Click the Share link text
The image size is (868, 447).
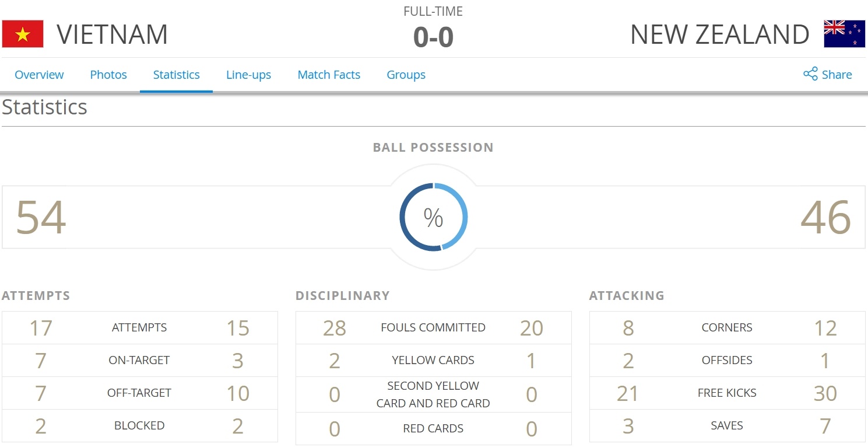[837, 75]
